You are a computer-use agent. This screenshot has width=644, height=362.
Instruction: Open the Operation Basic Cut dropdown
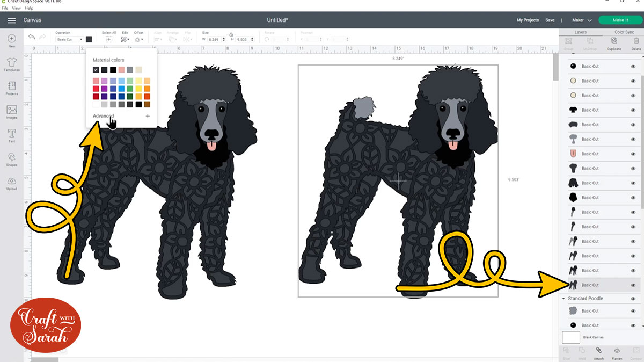[x=69, y=39]
